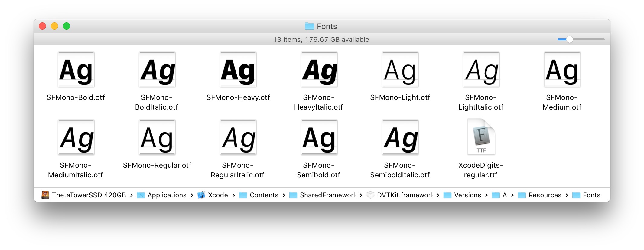Screen dimensions: 644x250
Task: Select the SFMono-SemiboldItalic.otf font icon
Action: click(x=400, y=137)
